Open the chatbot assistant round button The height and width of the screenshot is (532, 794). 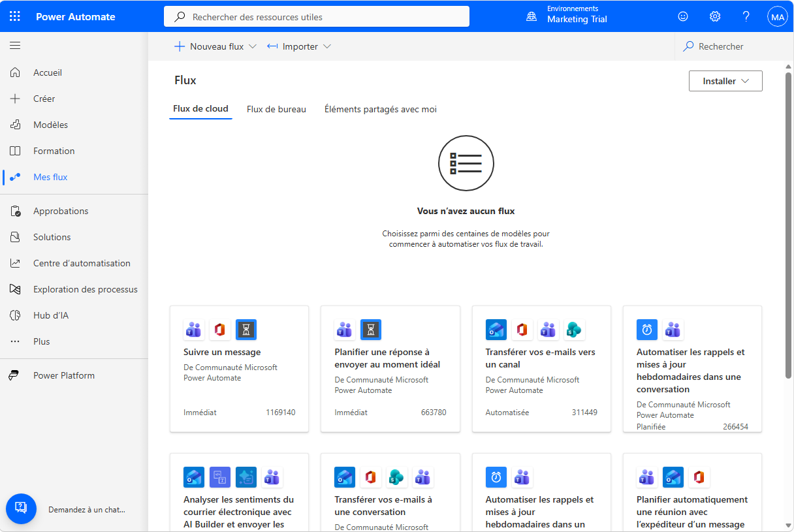point(21,509)
